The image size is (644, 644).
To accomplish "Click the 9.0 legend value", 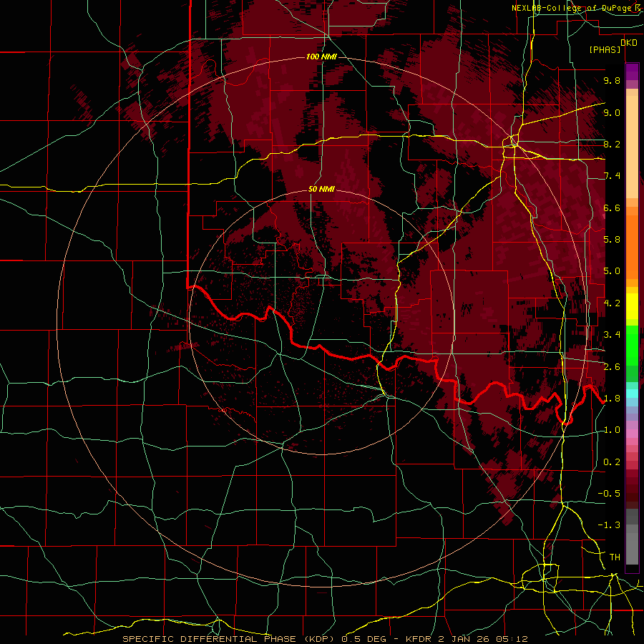I will pyautogui.click(x=612, y=112).
